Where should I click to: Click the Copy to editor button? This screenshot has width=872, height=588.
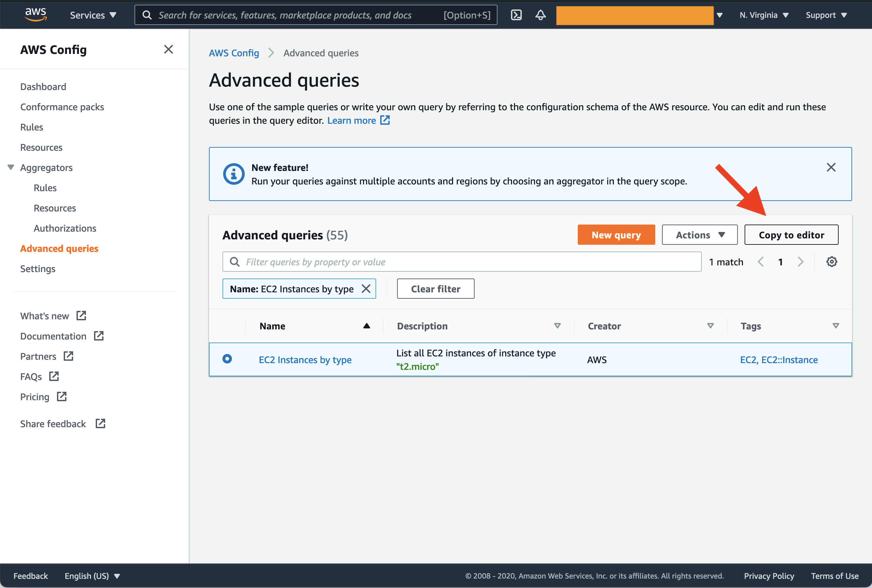click(791, 235)
